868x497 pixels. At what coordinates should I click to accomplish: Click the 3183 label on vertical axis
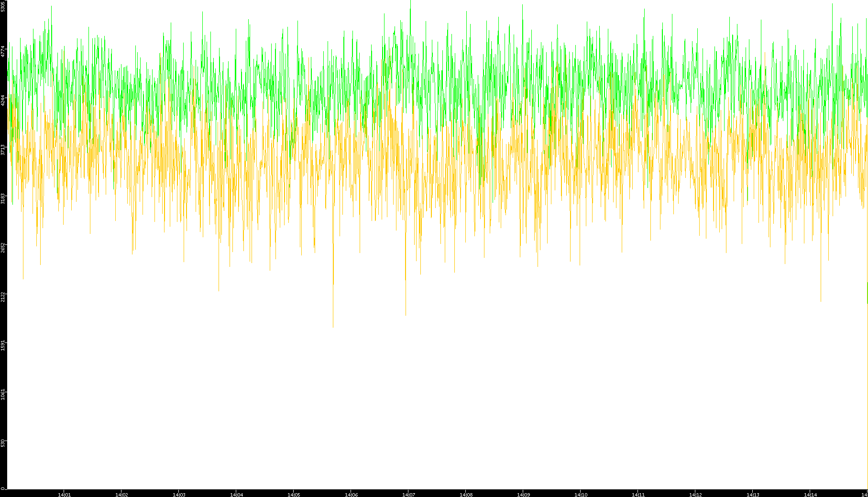(3, 199)
